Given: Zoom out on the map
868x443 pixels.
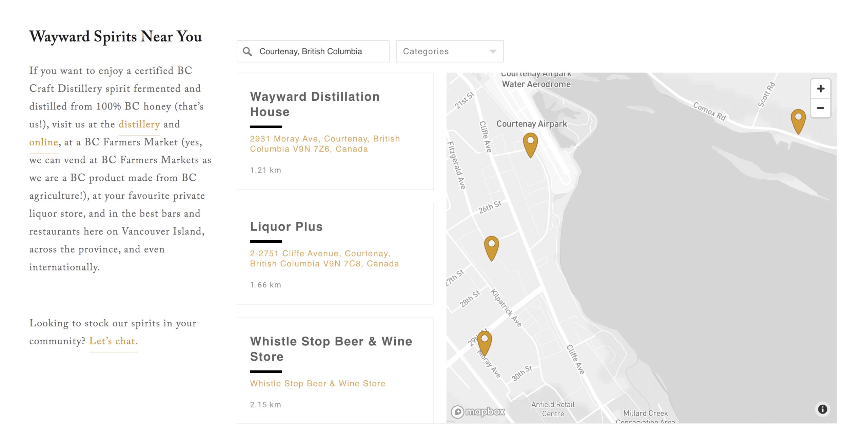Looking at the screenshot, I should [820, 108].
